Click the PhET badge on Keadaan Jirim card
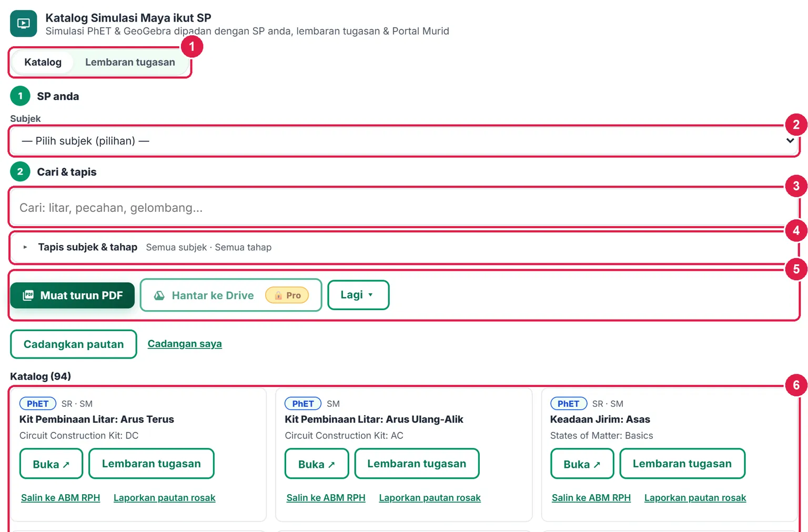The height and width of the screenshot is (532, 808). click(569, 404)
